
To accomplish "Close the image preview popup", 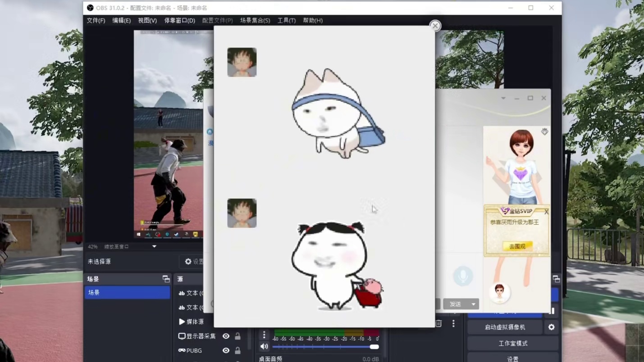I will [435, 26].
